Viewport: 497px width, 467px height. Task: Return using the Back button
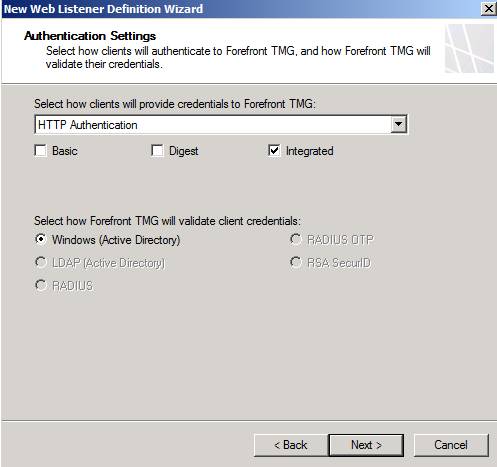290,445
